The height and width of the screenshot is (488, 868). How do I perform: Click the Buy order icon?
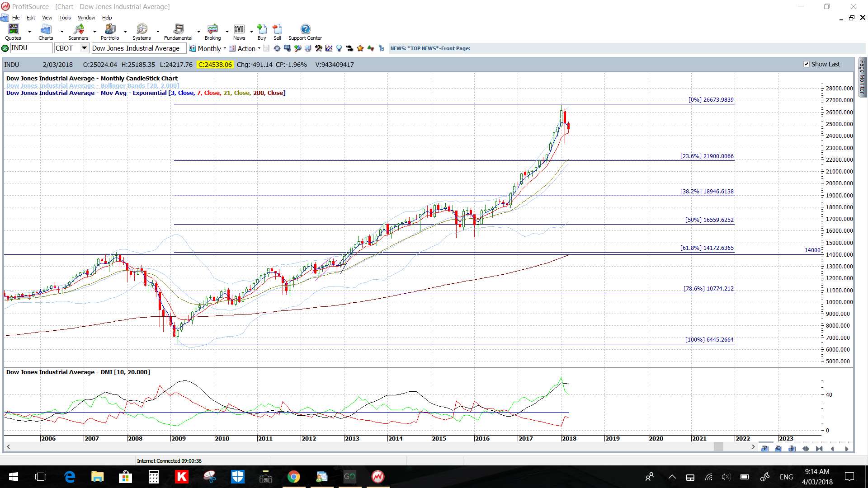click(x=262, y=29)
